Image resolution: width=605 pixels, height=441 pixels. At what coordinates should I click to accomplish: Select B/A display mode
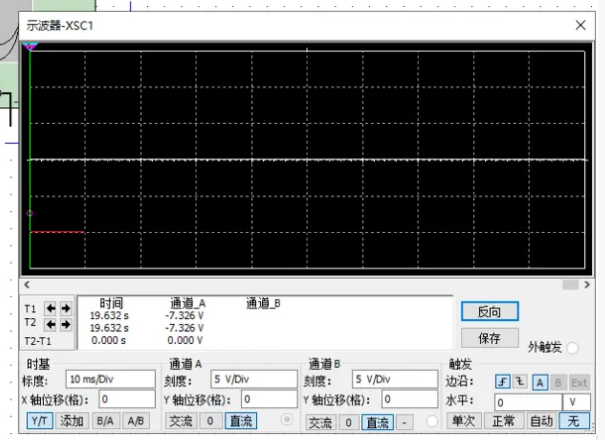click(x=105, y=421)
